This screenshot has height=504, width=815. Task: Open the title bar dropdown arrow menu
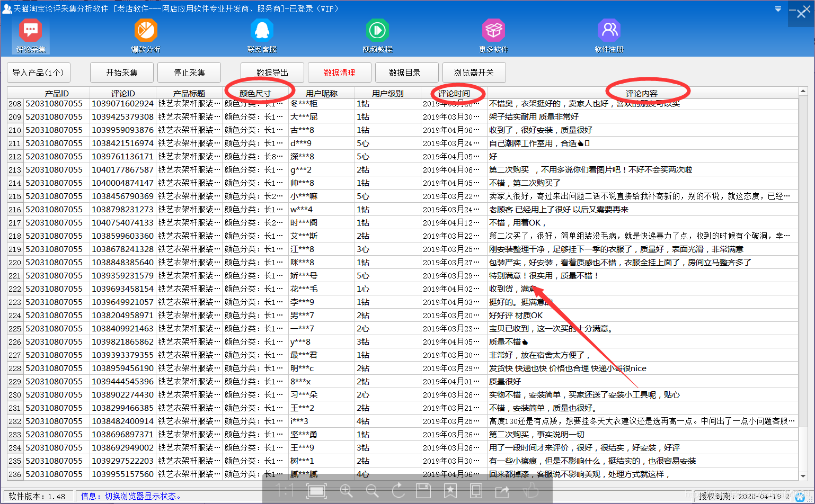778,9
